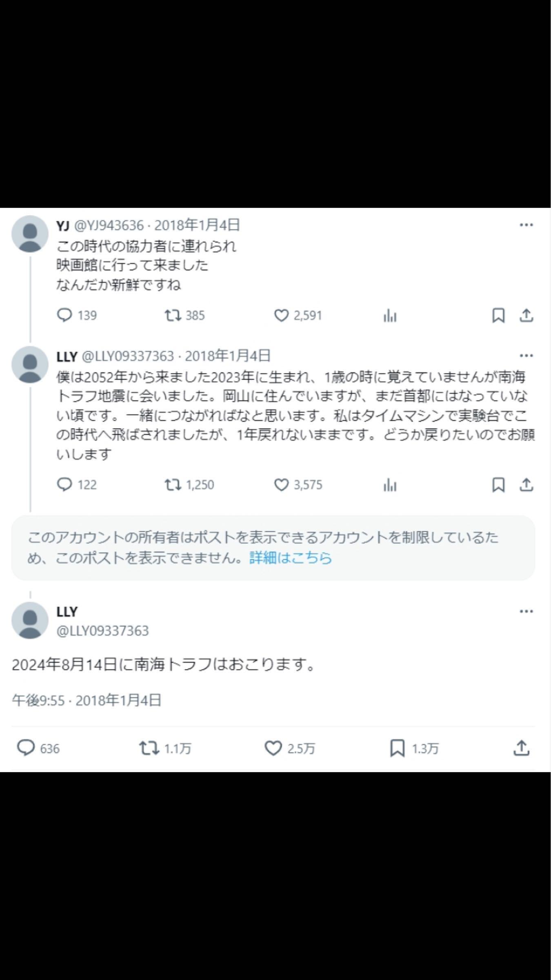The width and height of the screenshot is (551, 980).
Task: Click the reply icon showing 636 replies
Action: pos(26,747)
